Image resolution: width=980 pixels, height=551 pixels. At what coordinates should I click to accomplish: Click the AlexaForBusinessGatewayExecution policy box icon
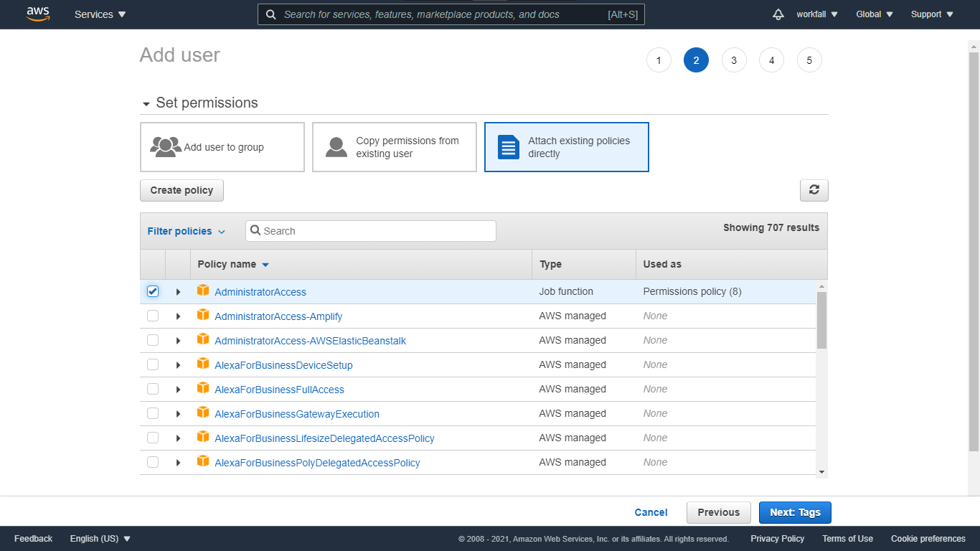[203, 413]
